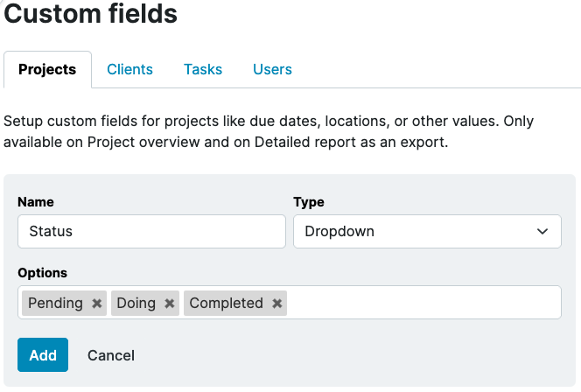Click the Type field label
Viewport: 581px width, 392px height.
(309, 202)
